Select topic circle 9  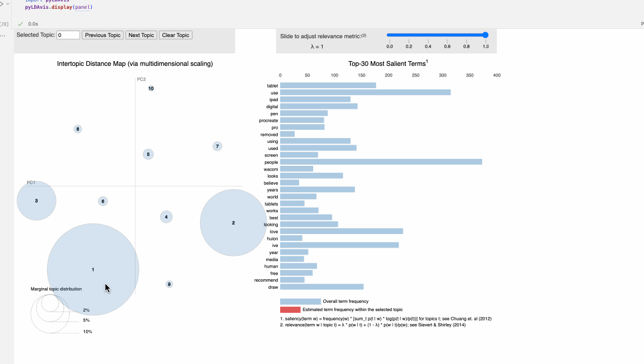coord(169,284)
